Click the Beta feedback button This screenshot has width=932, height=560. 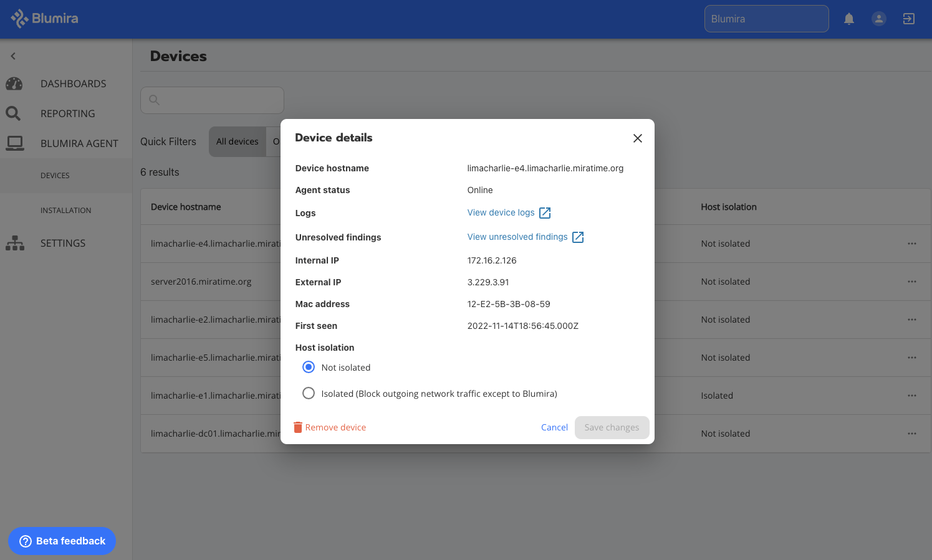62,541
